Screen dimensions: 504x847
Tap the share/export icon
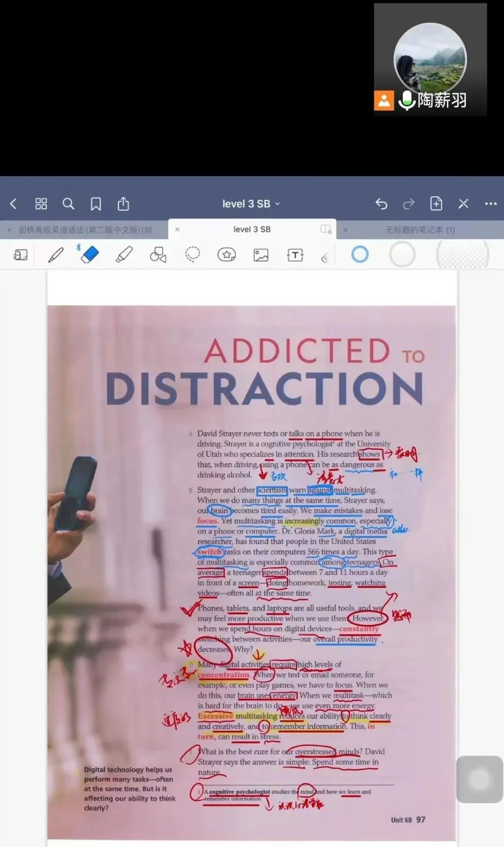(x=123, y=204)
